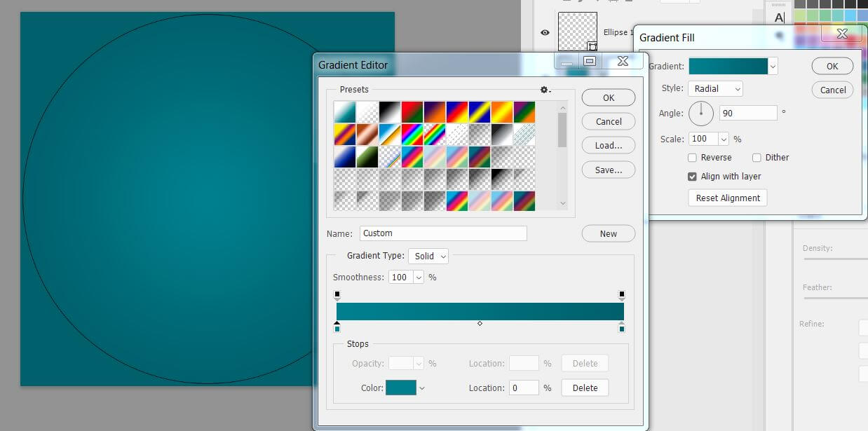The height and width of the screenshot is (431, 868).
Task: Select the right opacity stop above gradient bar
Action: pyautogui.click(x=621, y=296)
